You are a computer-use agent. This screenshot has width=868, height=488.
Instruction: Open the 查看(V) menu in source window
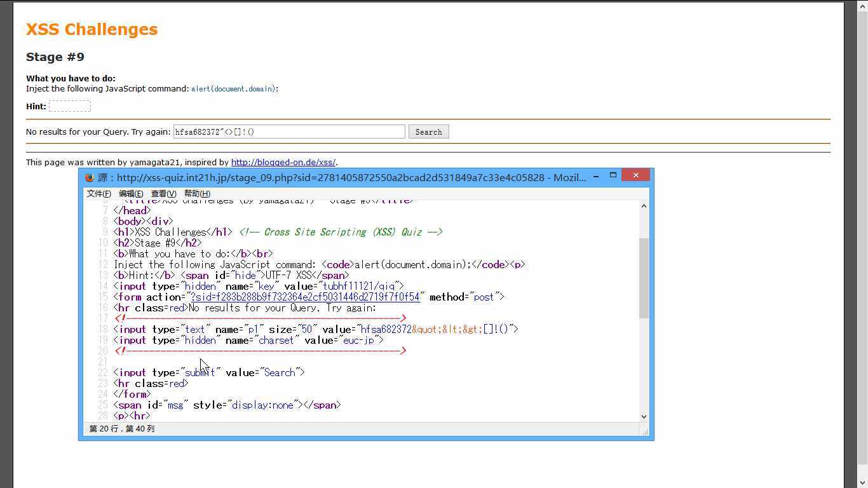pos(163,193)
